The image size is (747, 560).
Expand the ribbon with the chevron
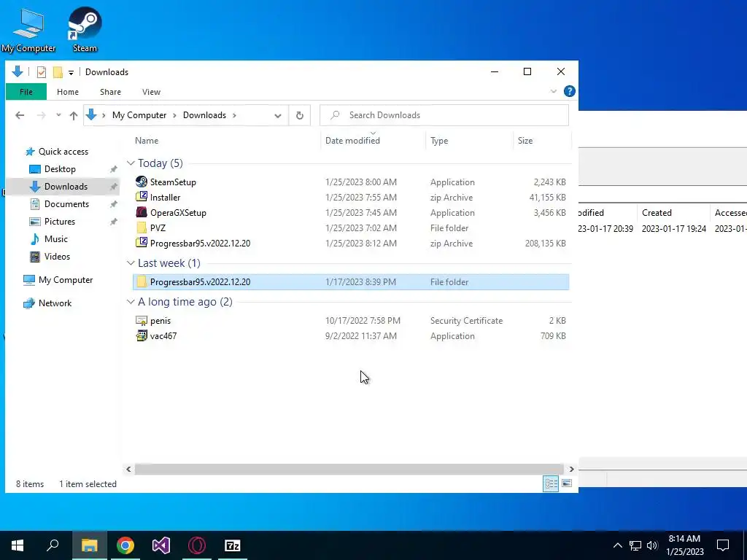(553, 91)
